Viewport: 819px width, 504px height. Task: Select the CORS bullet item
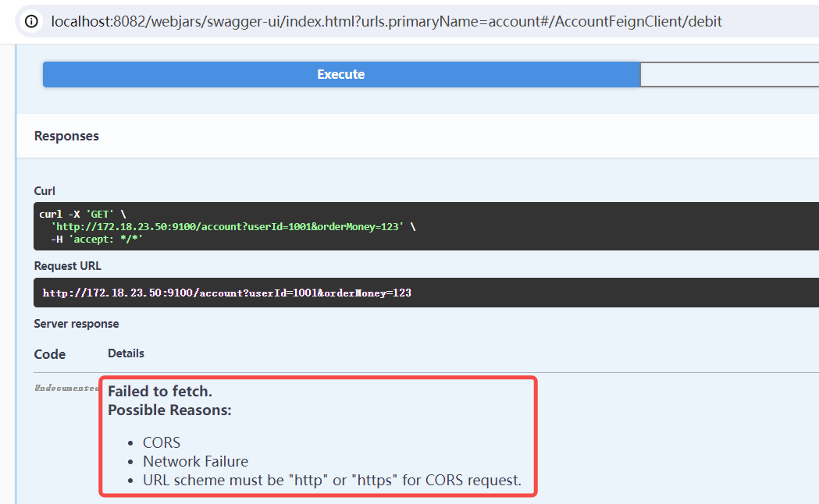(x=162, y=442)
